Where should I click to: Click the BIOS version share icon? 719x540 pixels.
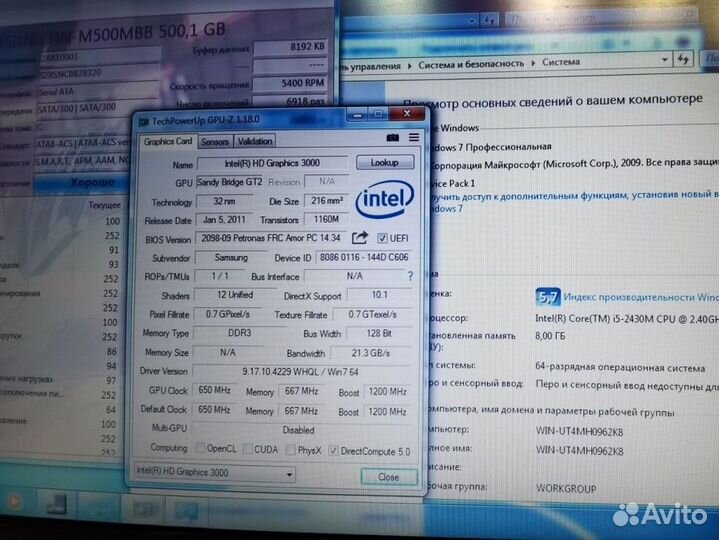(360, 238)
